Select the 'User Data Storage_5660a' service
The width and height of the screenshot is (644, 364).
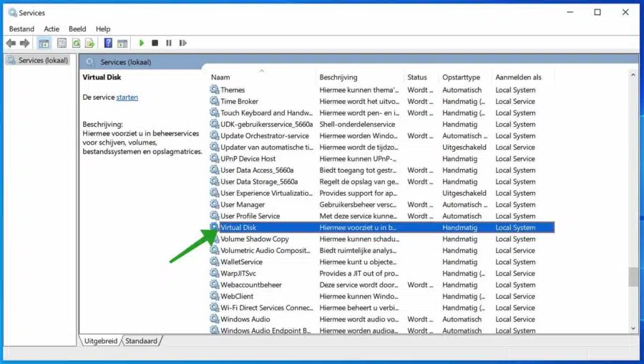[x=259, y=181]
